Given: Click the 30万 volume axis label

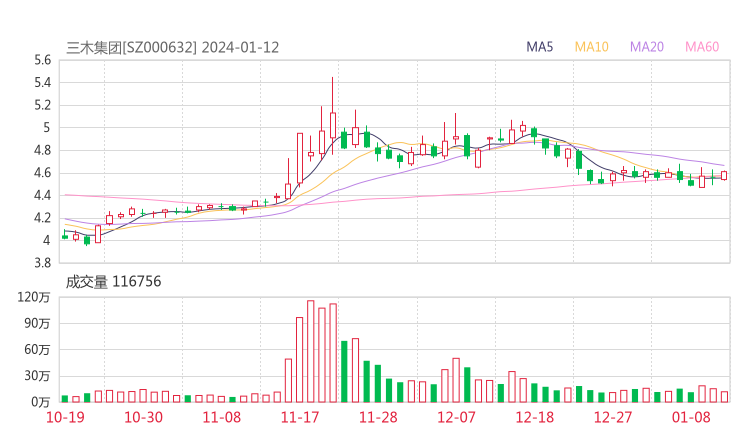Looking at the screenshot, I should (37, 376).
